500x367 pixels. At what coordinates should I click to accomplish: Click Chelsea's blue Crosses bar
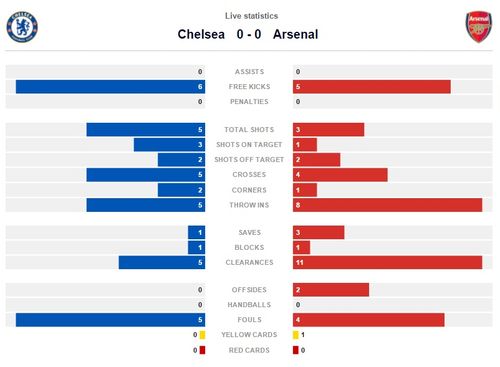click(146, 175)
